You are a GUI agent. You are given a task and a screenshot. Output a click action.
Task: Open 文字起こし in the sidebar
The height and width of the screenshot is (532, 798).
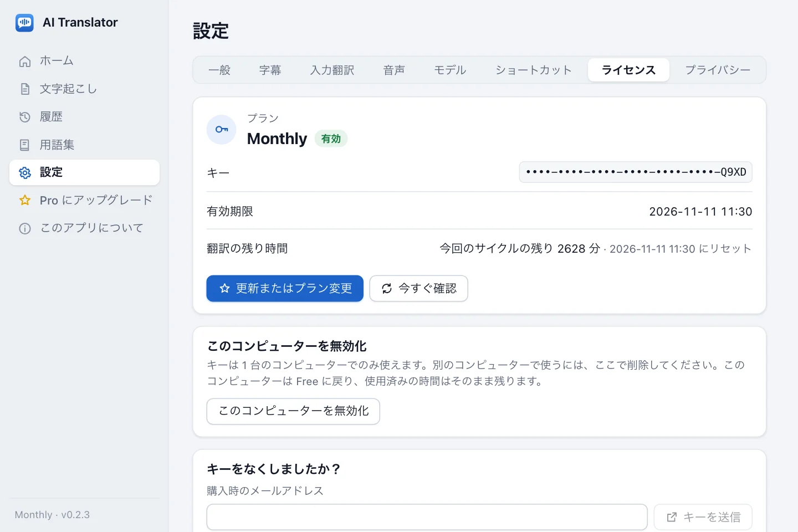(84, 89)
